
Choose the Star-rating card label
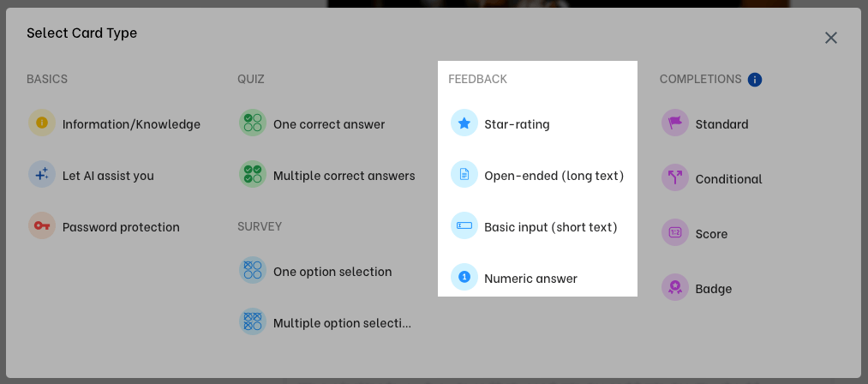[x=517, y=124]
